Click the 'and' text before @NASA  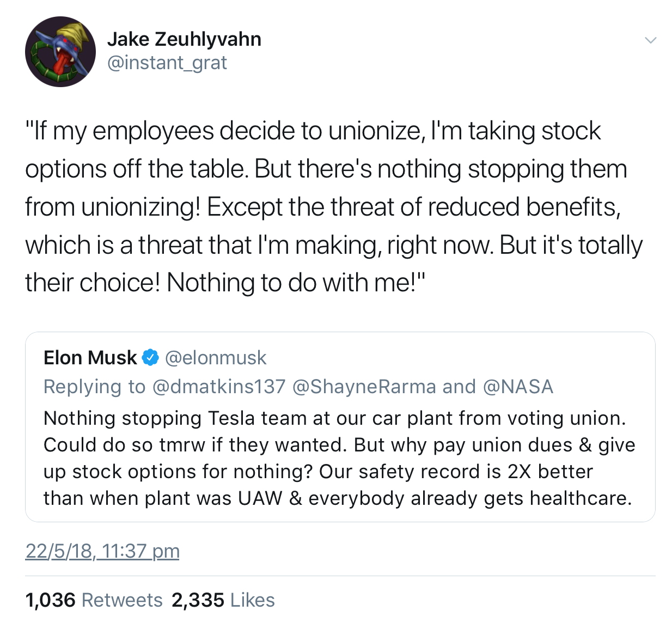(x=459, y=387)
